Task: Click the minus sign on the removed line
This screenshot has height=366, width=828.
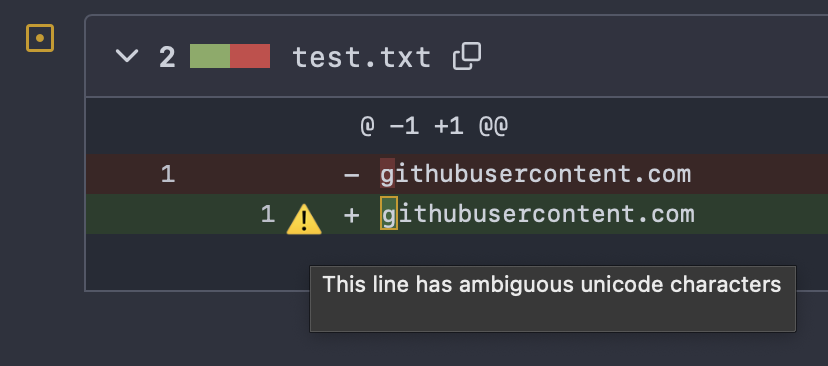Action: [352, 174]
